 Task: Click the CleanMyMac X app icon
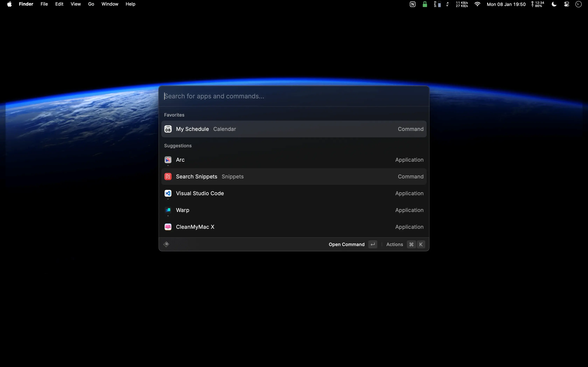click(168, 227)
